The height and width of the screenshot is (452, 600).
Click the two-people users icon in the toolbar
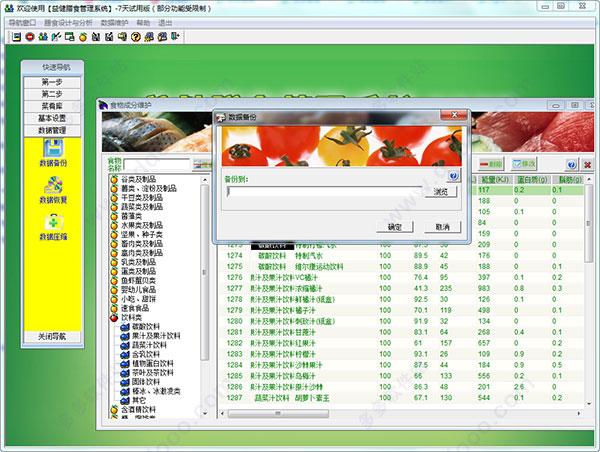pos(43,37)
